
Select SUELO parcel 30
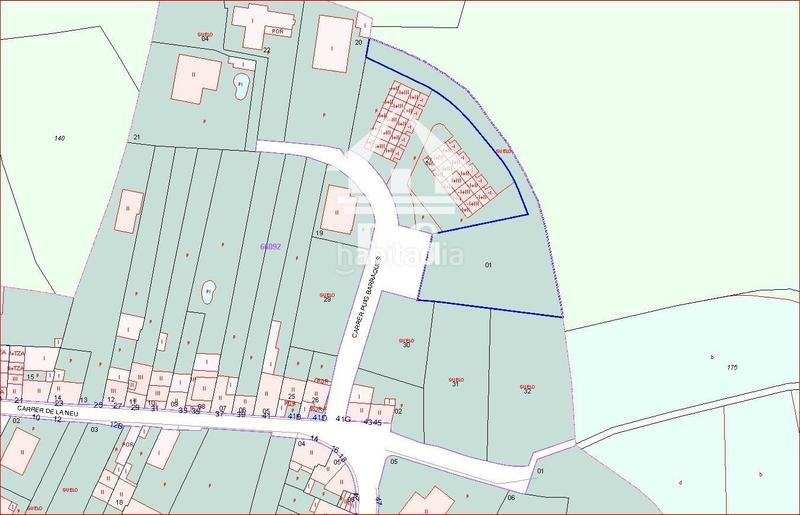(406, 342)
